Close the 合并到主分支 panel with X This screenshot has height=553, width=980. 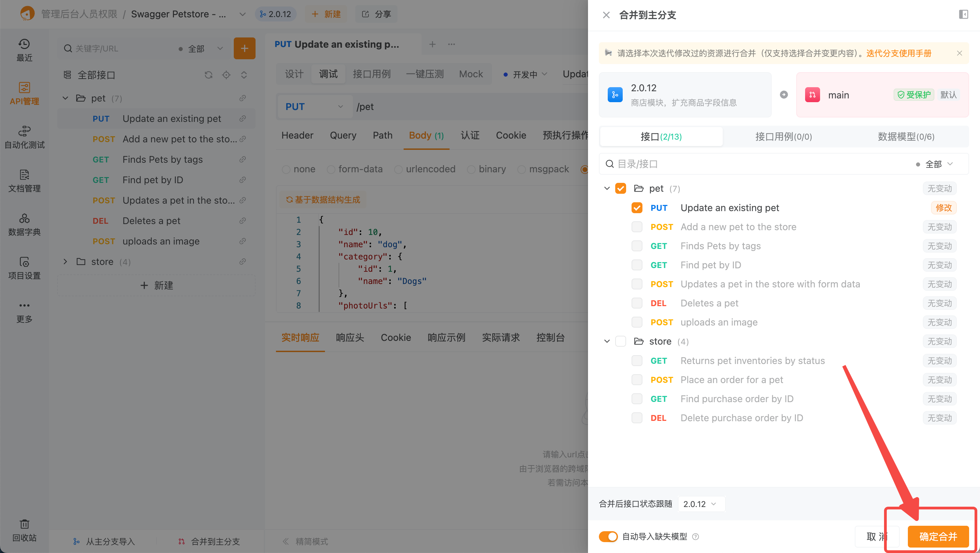click(606, 15)
